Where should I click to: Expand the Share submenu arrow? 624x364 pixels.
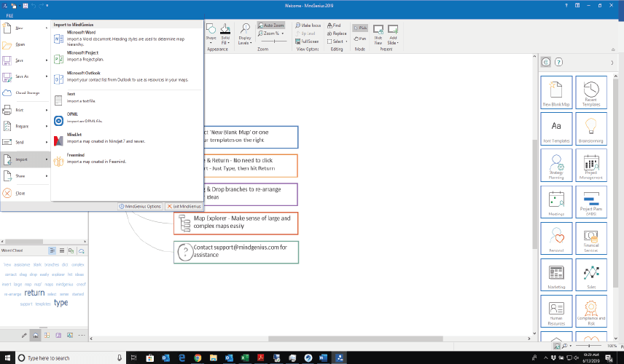[x=47, y=175]
